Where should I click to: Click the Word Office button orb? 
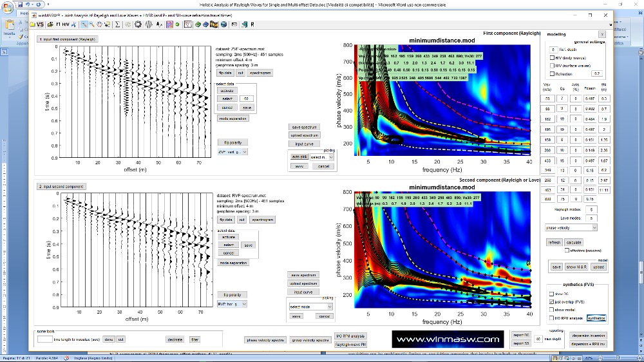tap(7, 8)
